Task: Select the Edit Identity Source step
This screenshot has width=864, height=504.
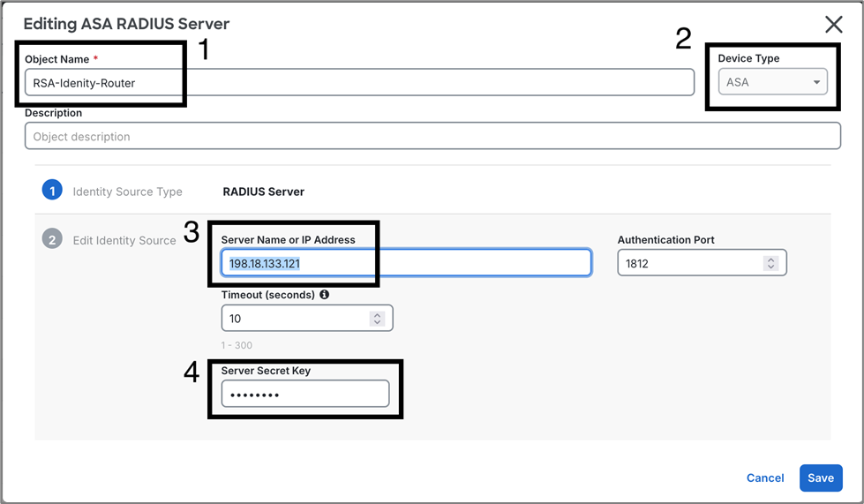Action: 124,240
